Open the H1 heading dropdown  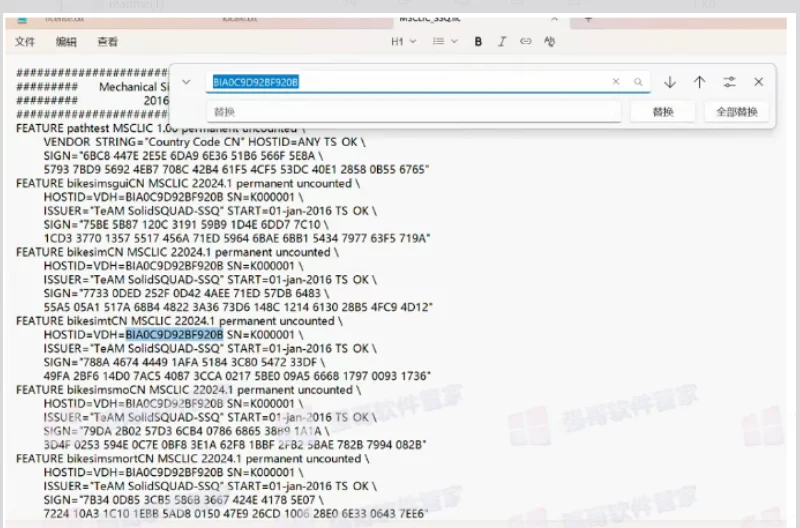point(404,41)
